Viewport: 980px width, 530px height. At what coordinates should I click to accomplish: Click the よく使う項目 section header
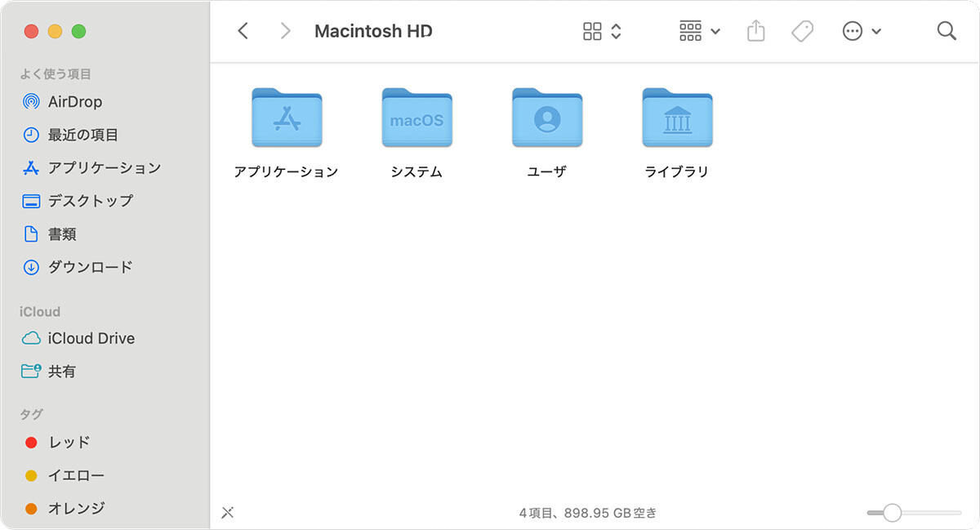56,73
